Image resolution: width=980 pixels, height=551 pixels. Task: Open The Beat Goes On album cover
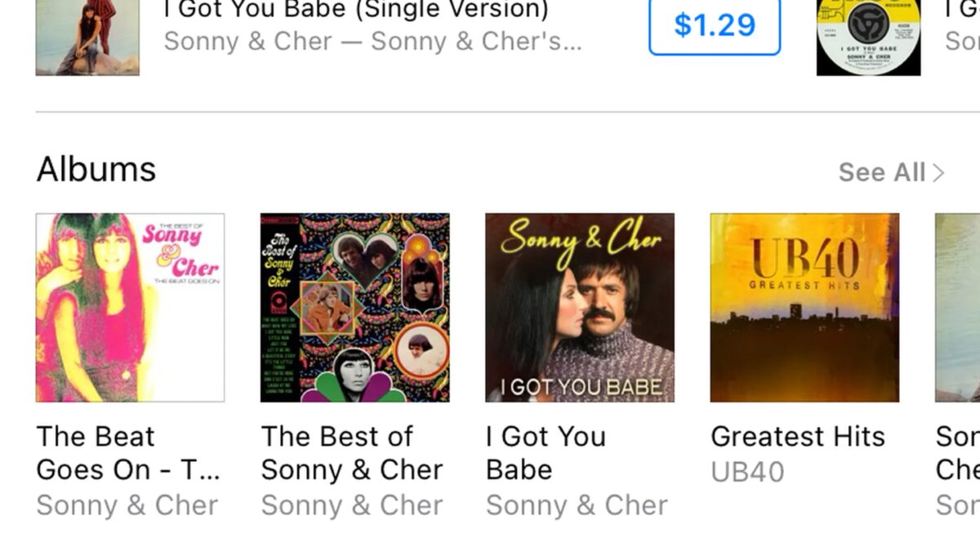coord(130,308)
